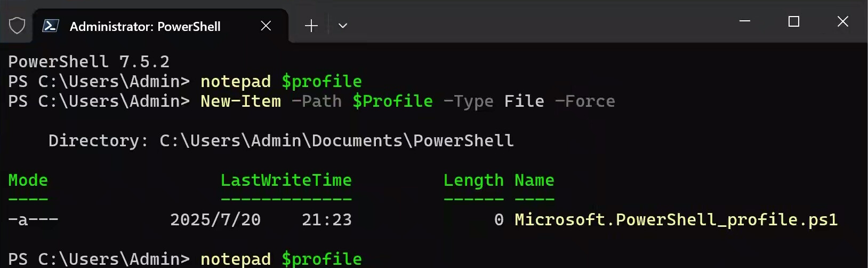Expand the new tab profile dropdown chevron
The height and width of the screenshot is (268, 868).
343,26
